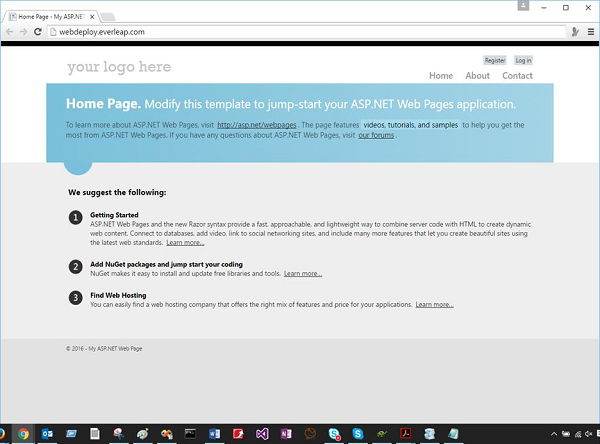Close the Home Page browser tab

point(92,17)
